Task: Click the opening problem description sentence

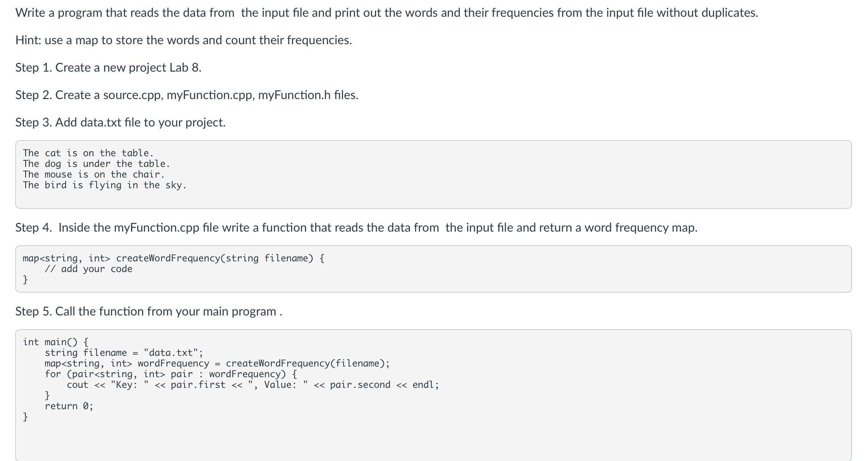Action: click(387, 13)
